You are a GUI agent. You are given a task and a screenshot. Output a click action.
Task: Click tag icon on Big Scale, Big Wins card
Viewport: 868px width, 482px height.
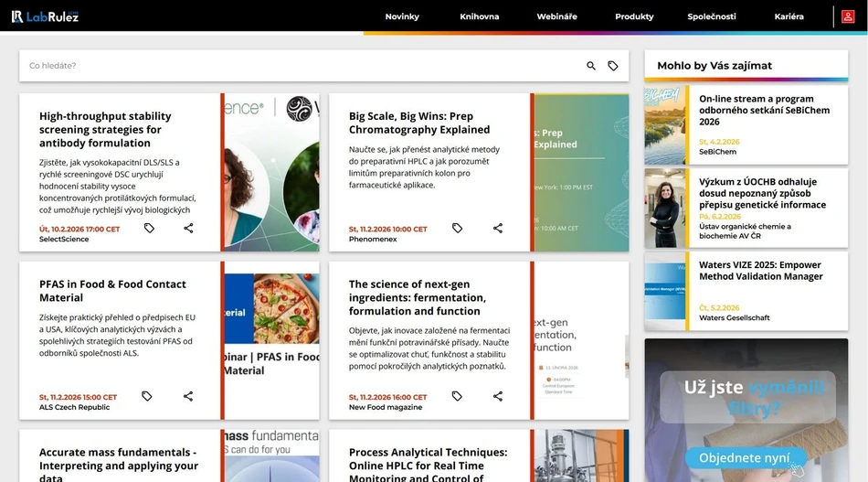[x=458, y=228]
